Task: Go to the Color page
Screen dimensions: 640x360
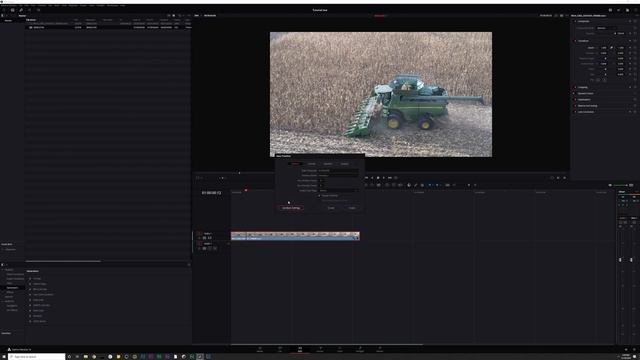Action: pyautogui.click(x=340, y=349)
